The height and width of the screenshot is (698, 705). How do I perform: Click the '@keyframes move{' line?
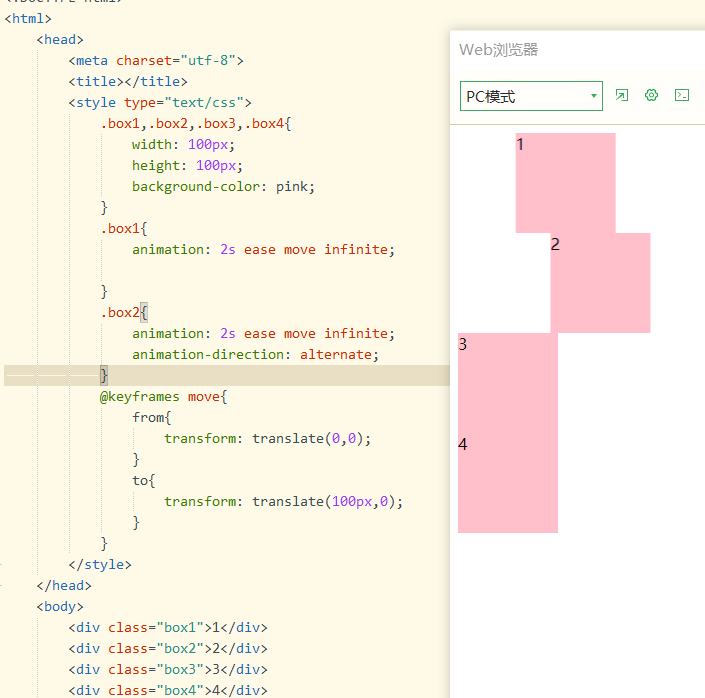coord(163,397)
